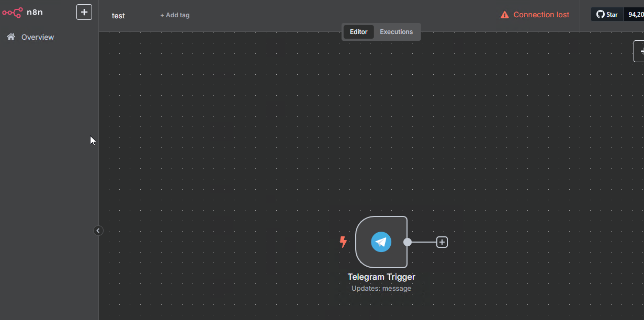This screenshot has height=320, width=644.
Task: Click the GitHub star count 94,20
Action: point(634,15)
